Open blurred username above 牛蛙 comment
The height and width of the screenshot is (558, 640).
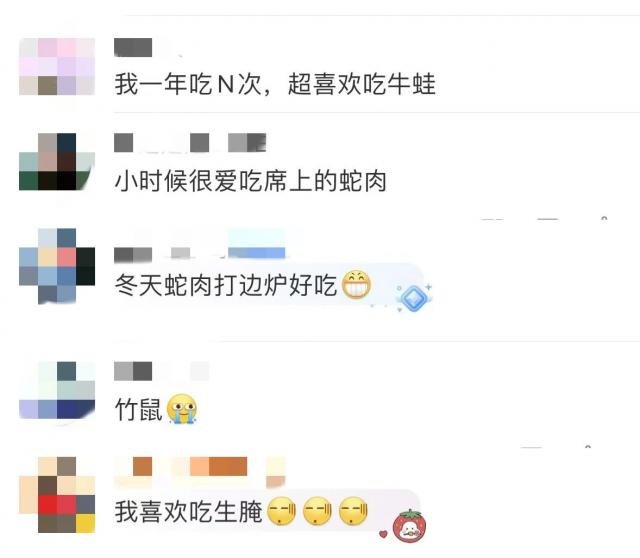[x=133, y=47]
